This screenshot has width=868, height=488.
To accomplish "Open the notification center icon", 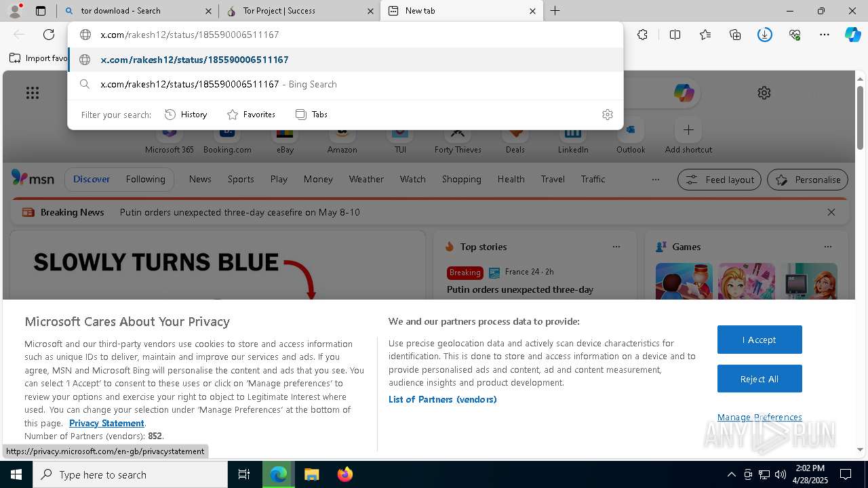I will 846,474.
